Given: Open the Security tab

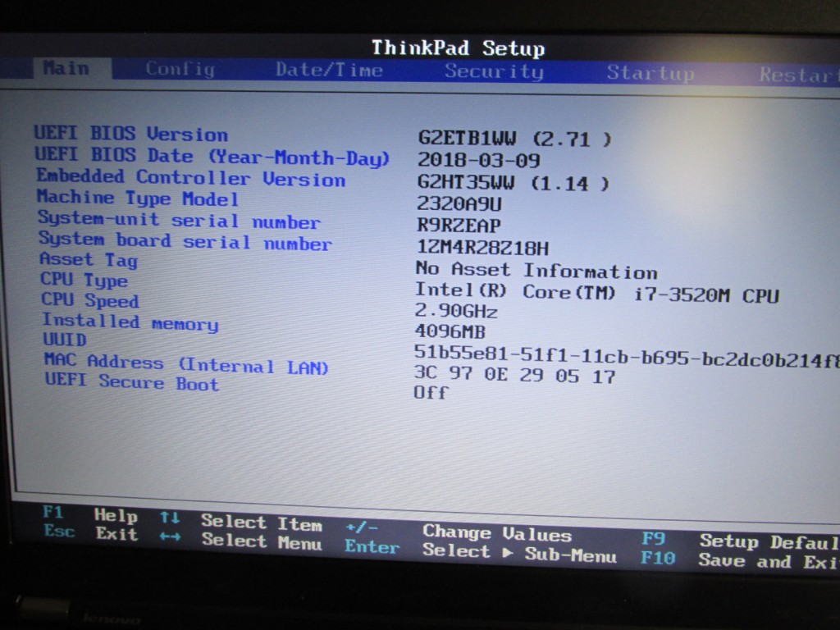Looking at the screenshot, I should (x=494, y=72).
